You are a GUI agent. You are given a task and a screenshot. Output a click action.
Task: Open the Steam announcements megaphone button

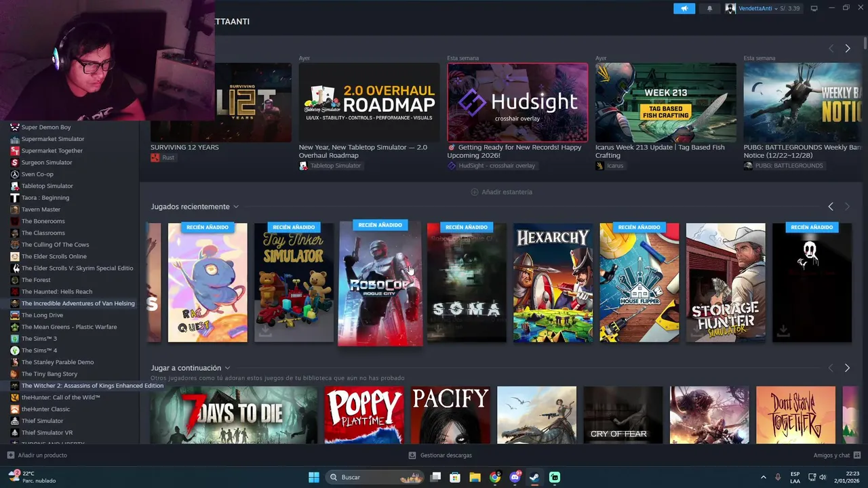(x=684, y=8)
